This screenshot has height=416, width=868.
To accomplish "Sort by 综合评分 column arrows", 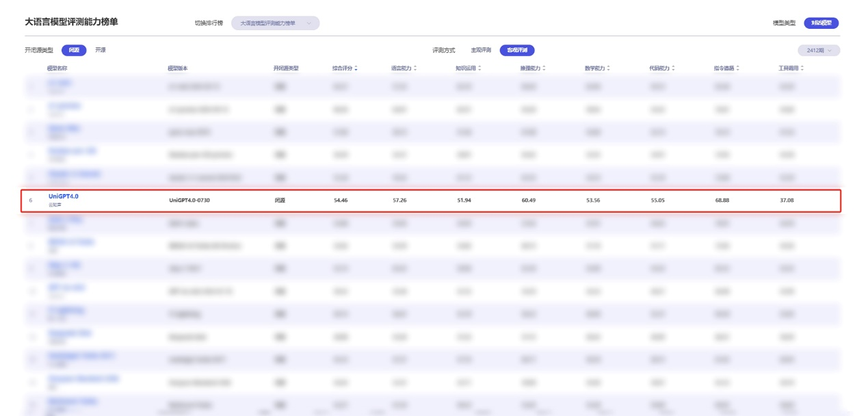I will [x=356, y=68].
